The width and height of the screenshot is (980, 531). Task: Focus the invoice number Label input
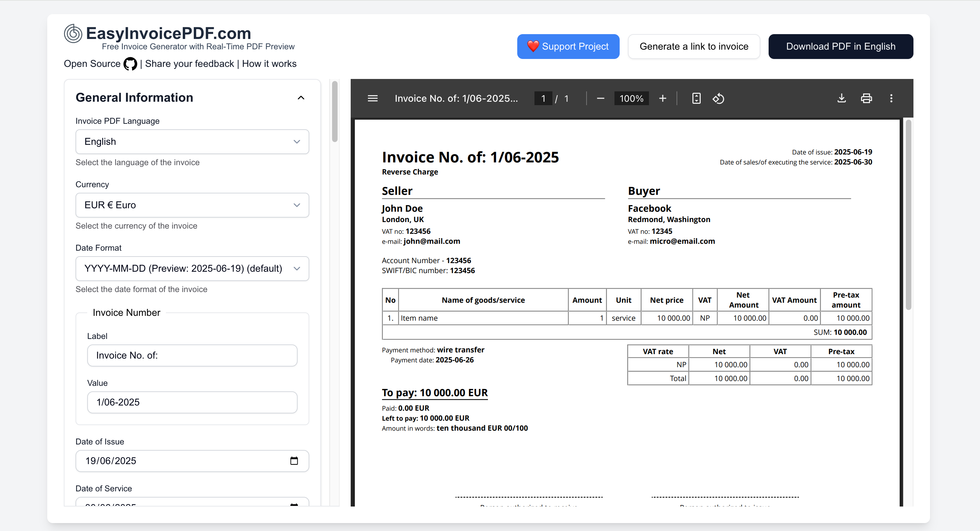click(x=192, y=355)
